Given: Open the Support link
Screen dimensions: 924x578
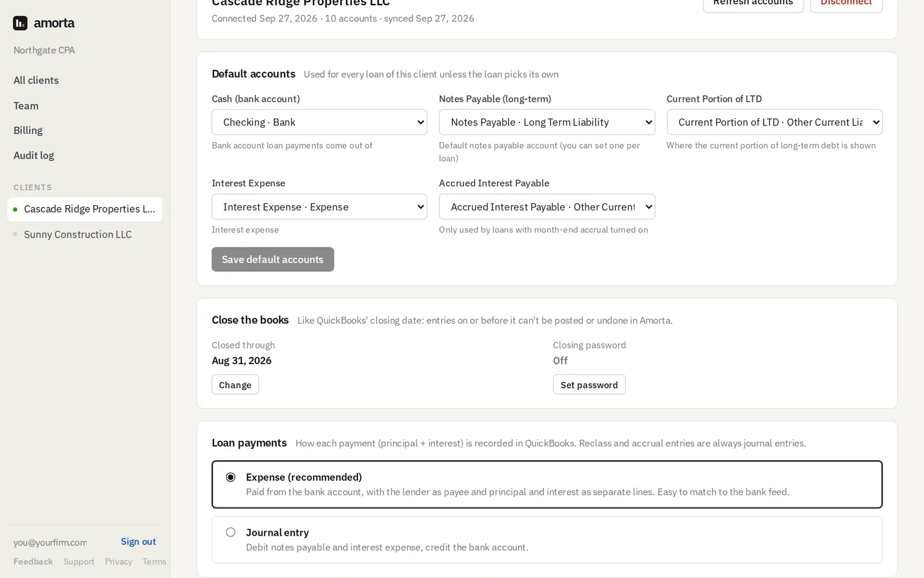Looking at the screenshot, I should 79,562.
